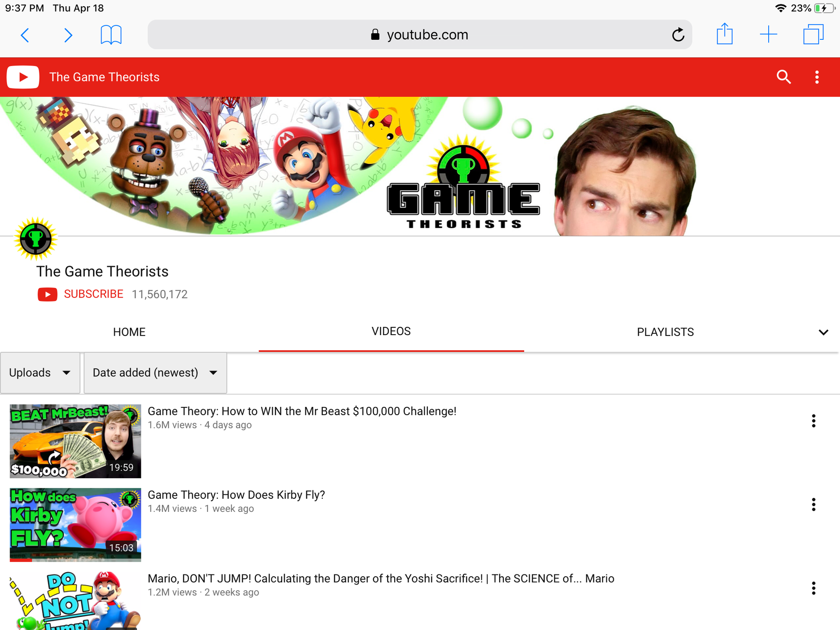Tap the battery indicator in status bar
Screen dimensions: 840x630
825,8
